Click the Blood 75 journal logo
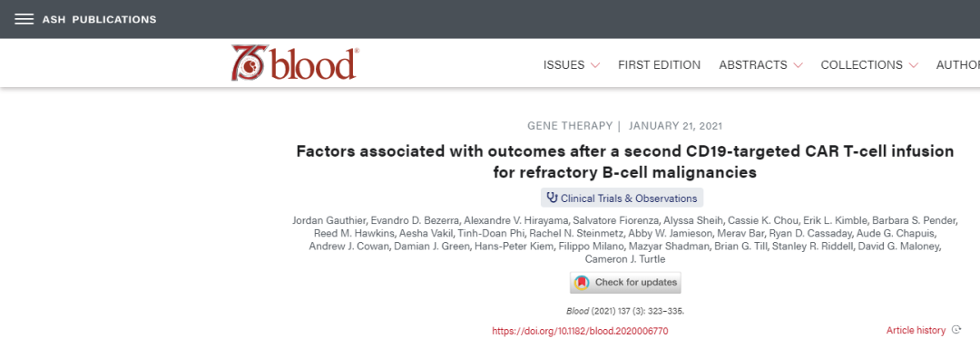This screenshot has width=980, height=348. (x=295, y=63)
